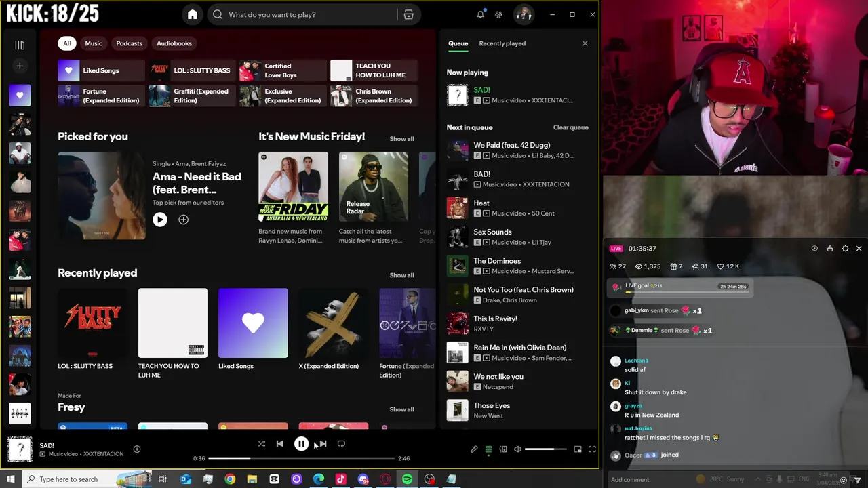Open the Windows Start menu
Screen dimensions: 868x488
[11, 479]
